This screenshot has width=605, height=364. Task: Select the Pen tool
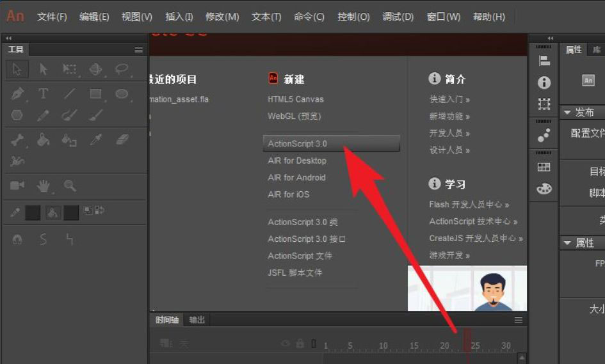tap(17, 93)
